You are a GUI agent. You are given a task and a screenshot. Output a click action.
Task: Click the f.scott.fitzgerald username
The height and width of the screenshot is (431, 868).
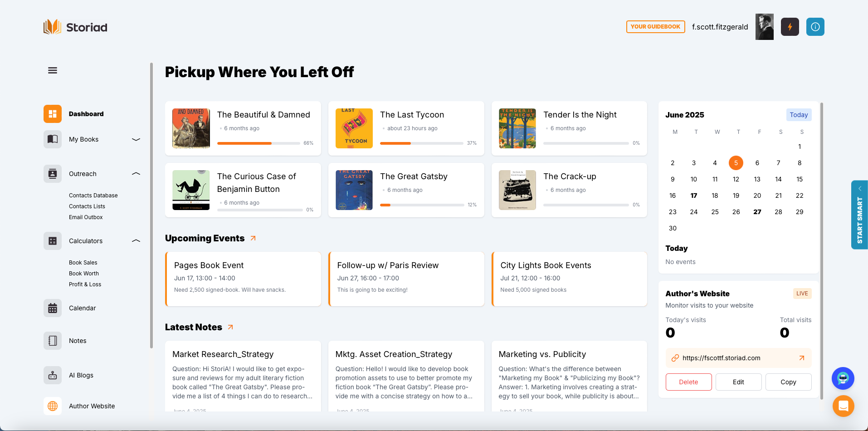720,27
